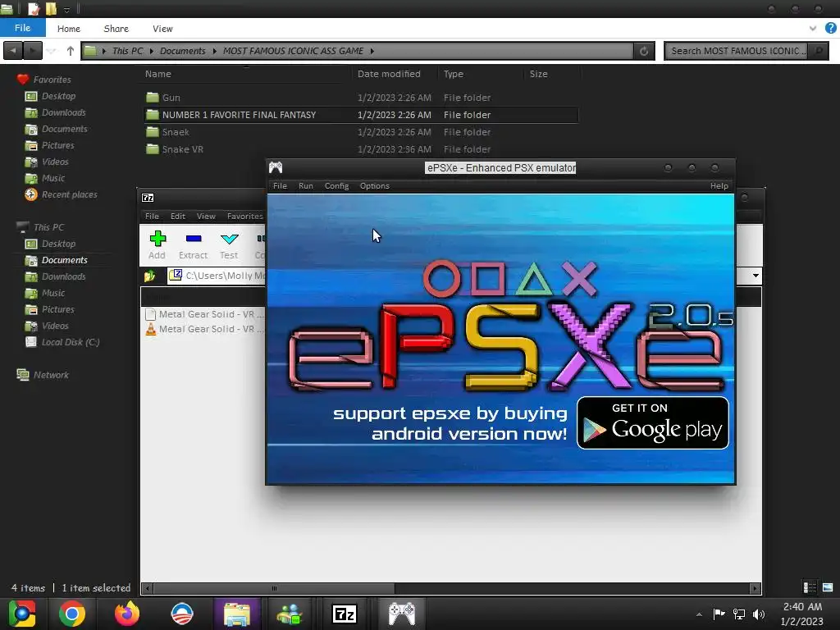Click Documents in the address breadcrumb
The image size is (840, 630).
[x=182, y=51]
